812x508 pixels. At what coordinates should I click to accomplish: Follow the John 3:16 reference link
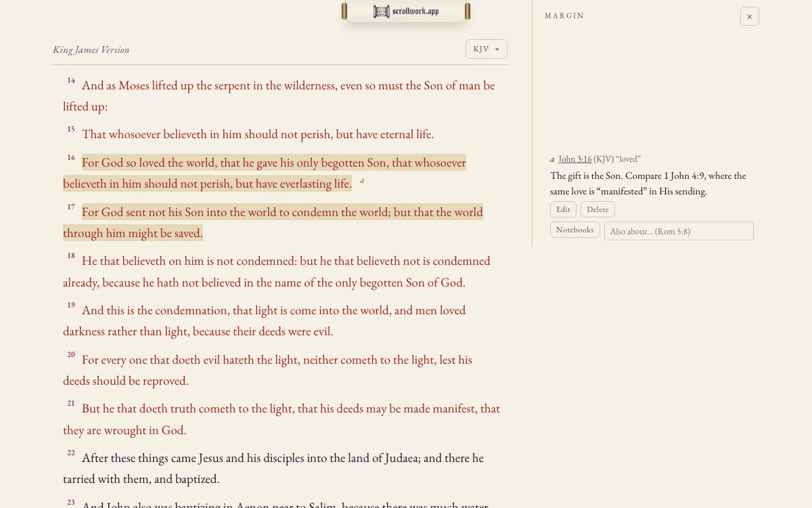(x=575, y=159)
